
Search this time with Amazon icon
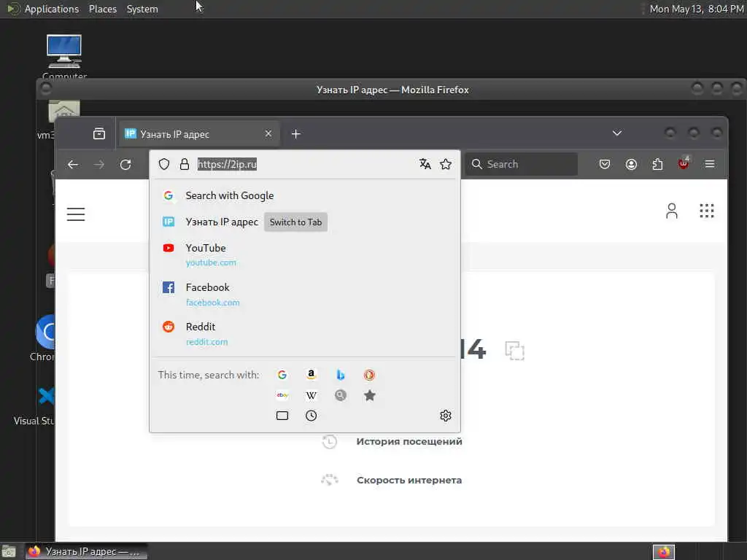[x=311, y=375]
